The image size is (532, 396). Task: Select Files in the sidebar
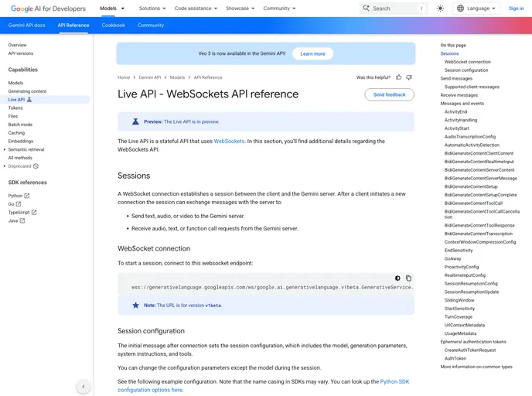click(13, 116)
